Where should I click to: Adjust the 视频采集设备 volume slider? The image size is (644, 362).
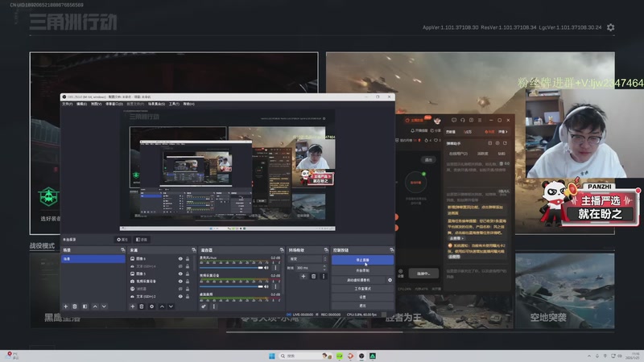coord(231,286)
